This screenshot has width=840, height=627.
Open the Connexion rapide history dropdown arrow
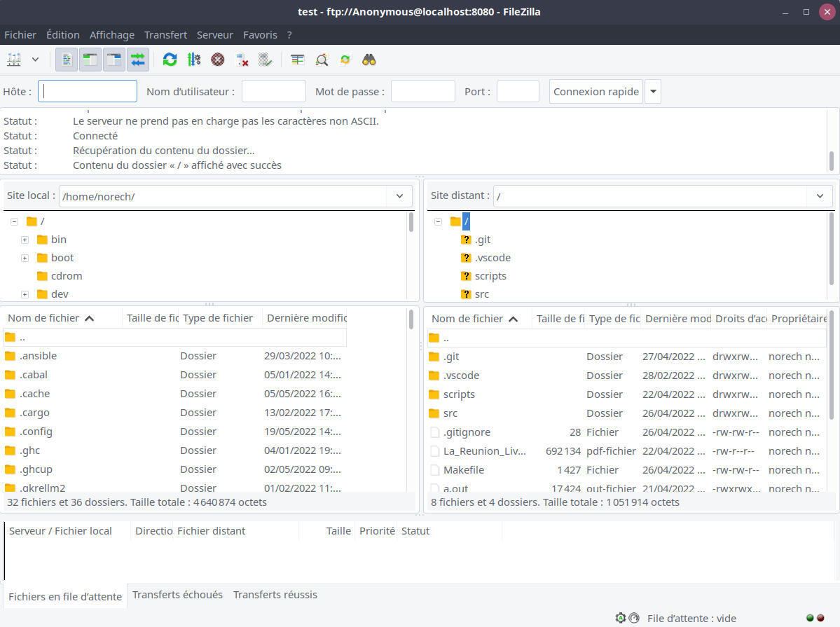pos(652,92)
